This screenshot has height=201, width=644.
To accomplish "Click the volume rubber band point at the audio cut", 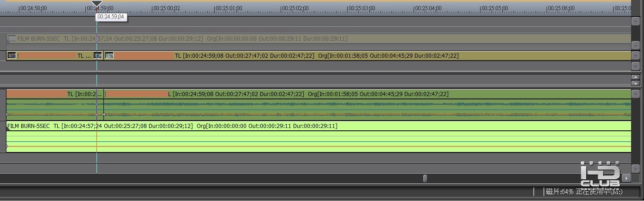I will coord(103,114).
